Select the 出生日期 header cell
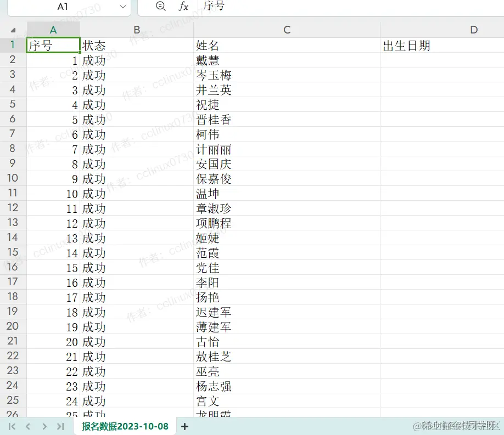 tap(442, 46)
